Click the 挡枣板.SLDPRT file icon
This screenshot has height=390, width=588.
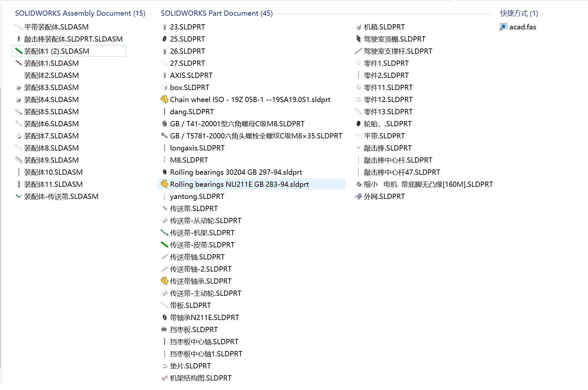coord(164,329)
